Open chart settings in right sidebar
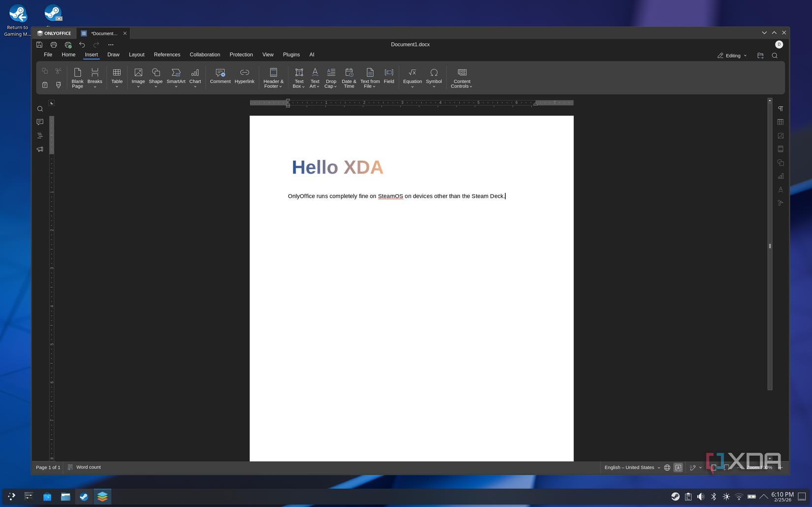Viewport: 812px width, 507px height. (x=781, y=176)
